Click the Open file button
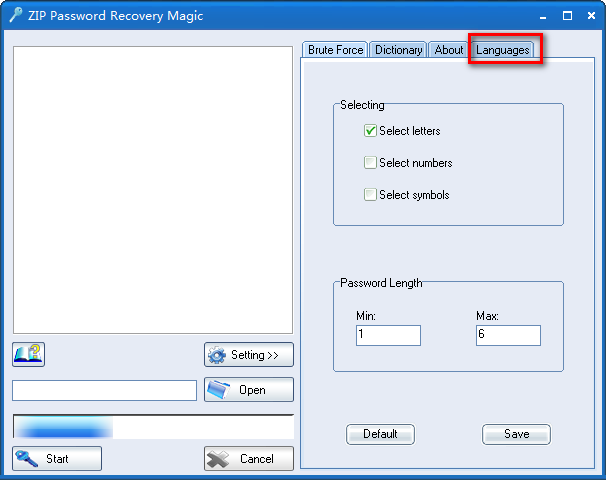This screenshot has height=480, width=606. 249,390
